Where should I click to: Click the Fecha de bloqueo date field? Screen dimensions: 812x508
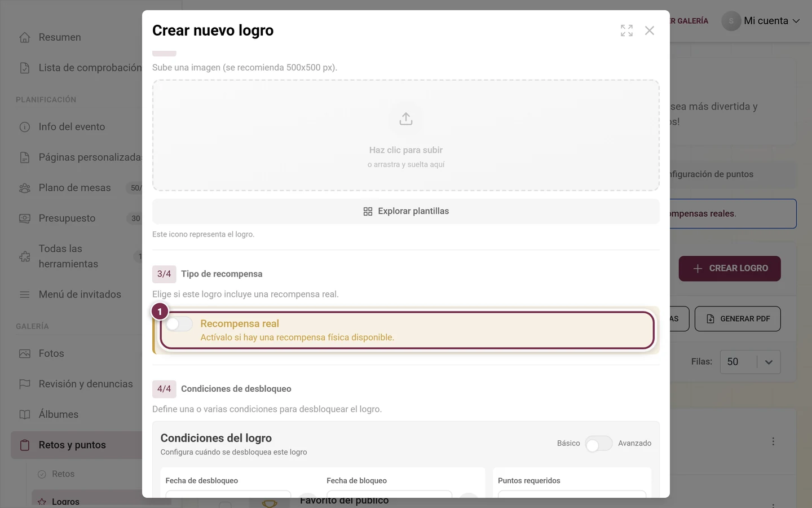click(x=389, y=494)
